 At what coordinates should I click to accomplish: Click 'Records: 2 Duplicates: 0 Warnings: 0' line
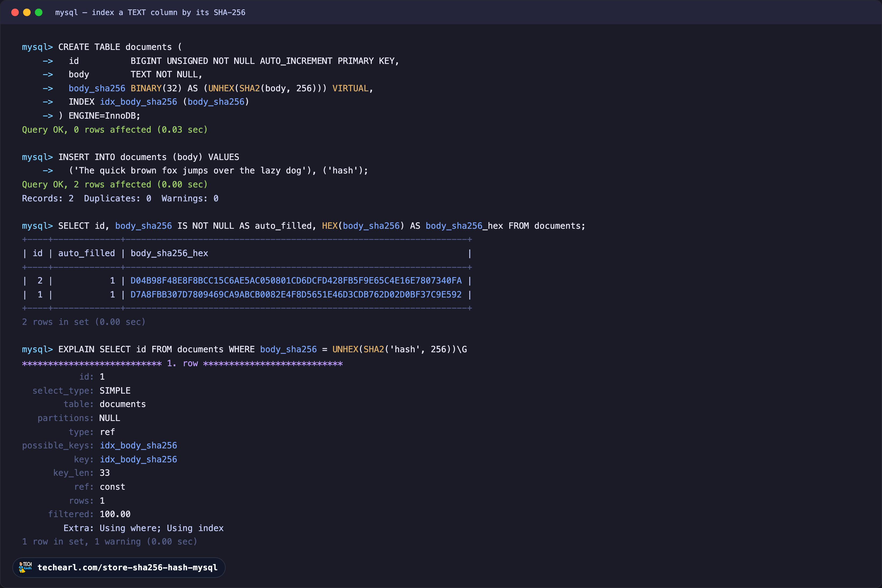point(120,198)
